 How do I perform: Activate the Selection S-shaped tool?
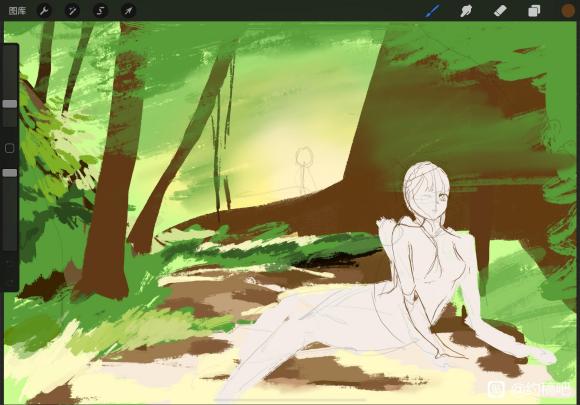click(100, 11)
